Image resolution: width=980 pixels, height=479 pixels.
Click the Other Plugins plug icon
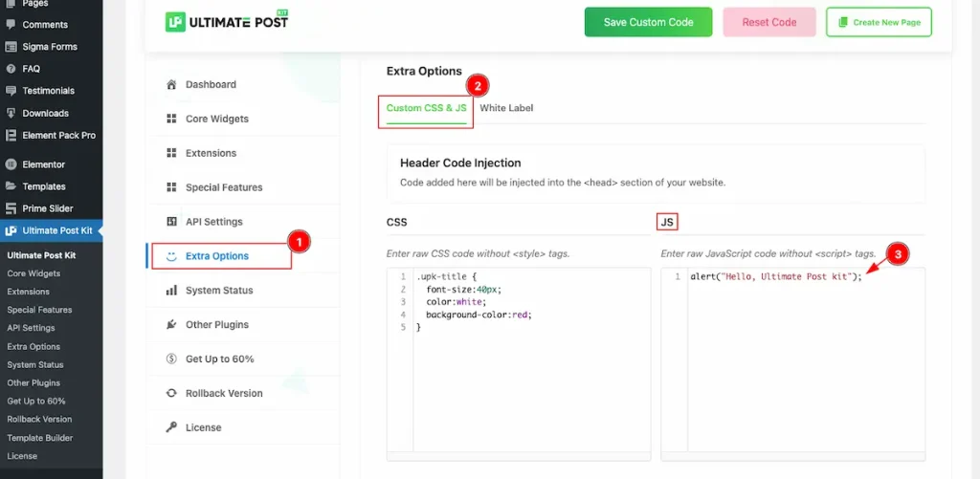pos(171,325)
